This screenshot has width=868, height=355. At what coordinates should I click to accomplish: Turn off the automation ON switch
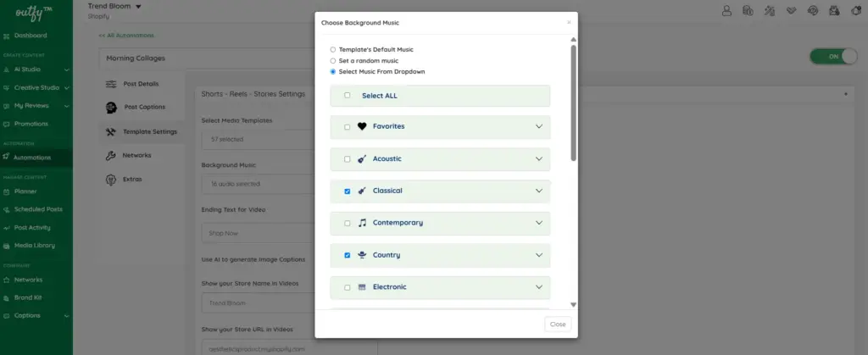pos(833,57)
